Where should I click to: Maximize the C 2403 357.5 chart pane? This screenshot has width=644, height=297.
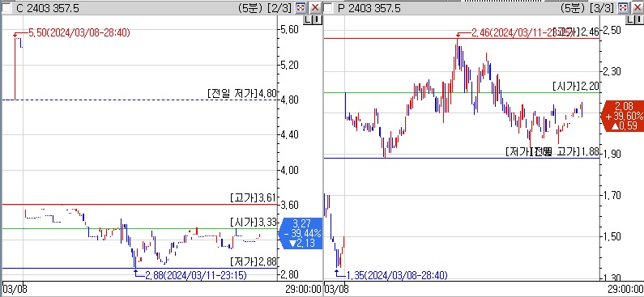coord(301,8)
